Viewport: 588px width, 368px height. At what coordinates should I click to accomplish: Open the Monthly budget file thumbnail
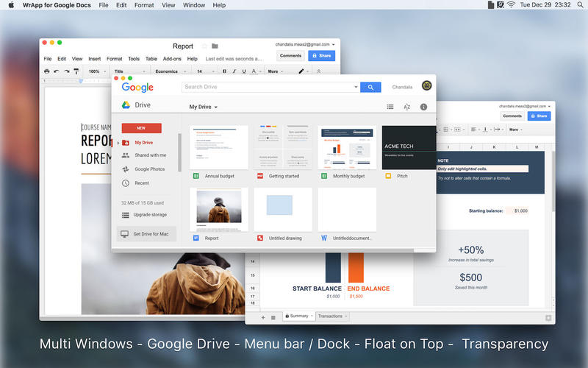[x=347, y=147]
